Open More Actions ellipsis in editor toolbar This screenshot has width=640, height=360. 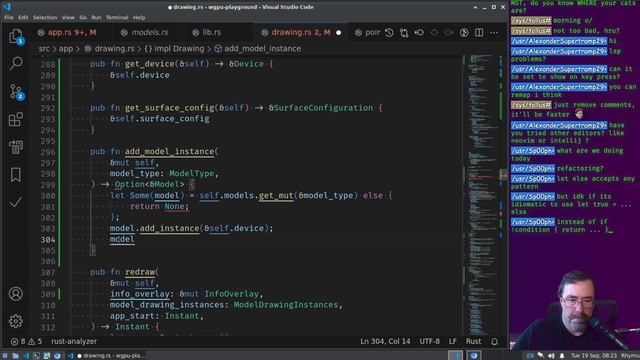(494, 32)
